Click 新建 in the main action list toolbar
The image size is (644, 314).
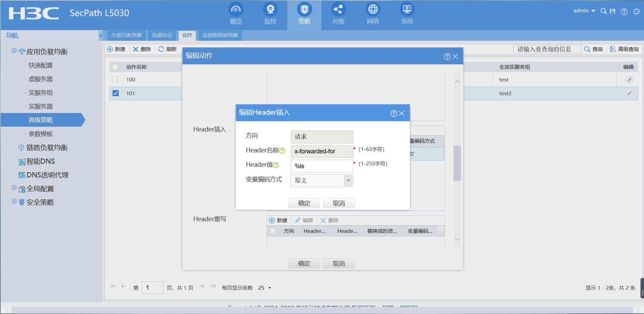click(116, 49)
